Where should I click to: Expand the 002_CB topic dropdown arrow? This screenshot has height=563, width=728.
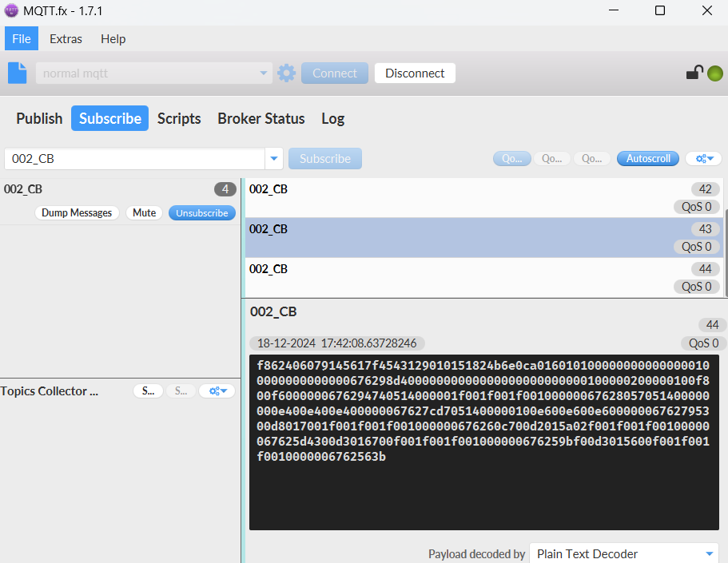click(x=274, y=159)
